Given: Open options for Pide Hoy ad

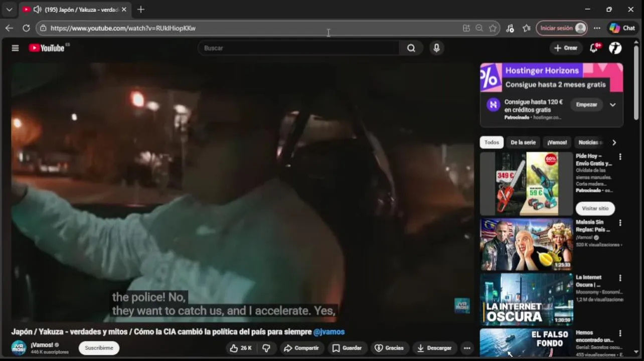Looking at the screenshot, I should click(x=620, y=157).
